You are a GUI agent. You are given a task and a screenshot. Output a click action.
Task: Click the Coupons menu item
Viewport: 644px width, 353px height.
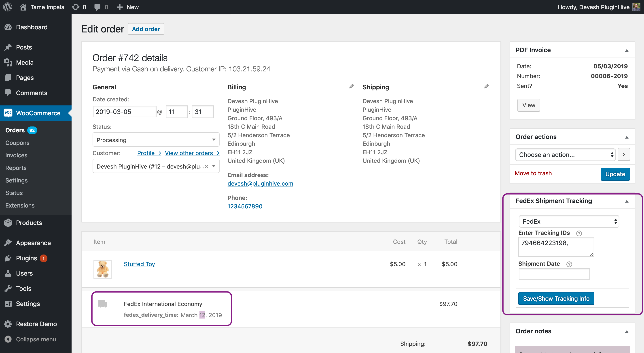[17, 143]
